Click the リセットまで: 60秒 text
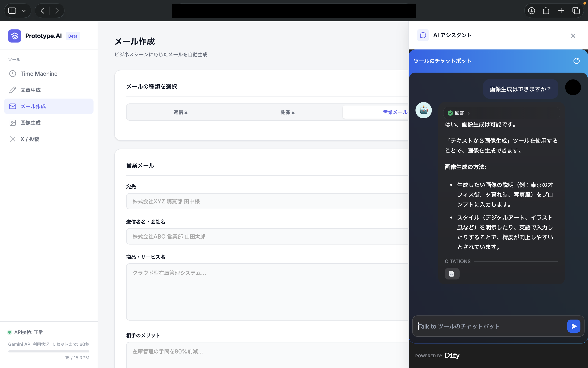Screen dimensions: 588x368 71,344
